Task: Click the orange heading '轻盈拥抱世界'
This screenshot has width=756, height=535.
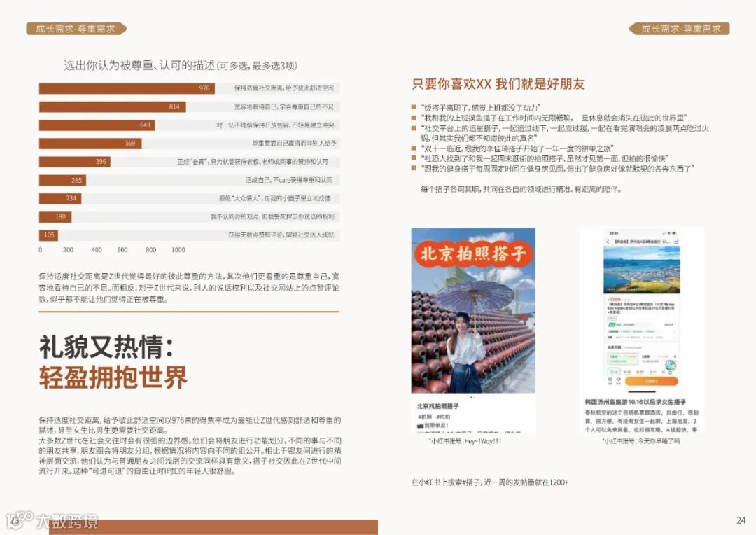Action: [x=113, y=377]
